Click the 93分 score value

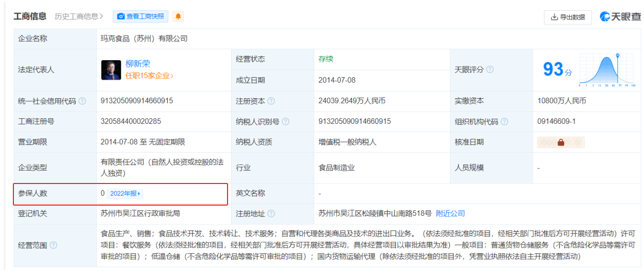pyautogui.click(x=558, y=69)
